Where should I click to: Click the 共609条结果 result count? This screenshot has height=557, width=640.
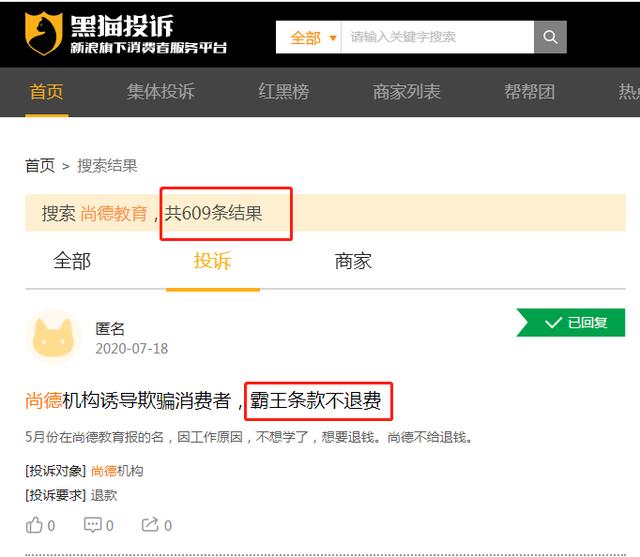[x=213, y=213]
